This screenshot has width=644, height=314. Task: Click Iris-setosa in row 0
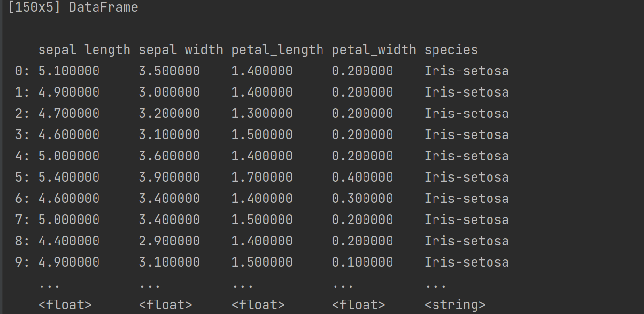click(467, 71)
